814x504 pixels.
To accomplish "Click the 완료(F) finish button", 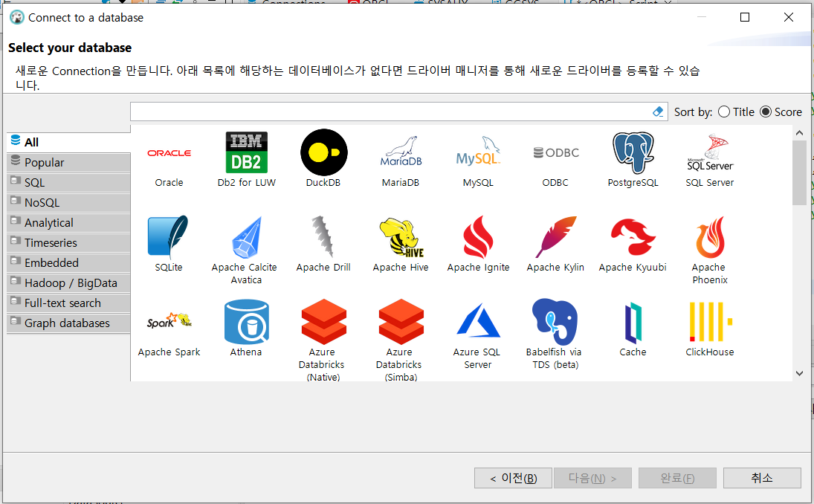I will tap(677, 478).
